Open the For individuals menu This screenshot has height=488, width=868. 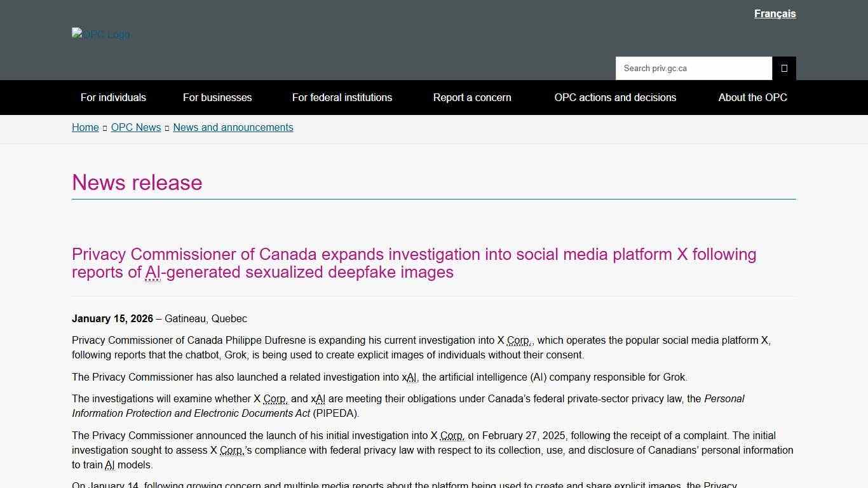[113, 97]
